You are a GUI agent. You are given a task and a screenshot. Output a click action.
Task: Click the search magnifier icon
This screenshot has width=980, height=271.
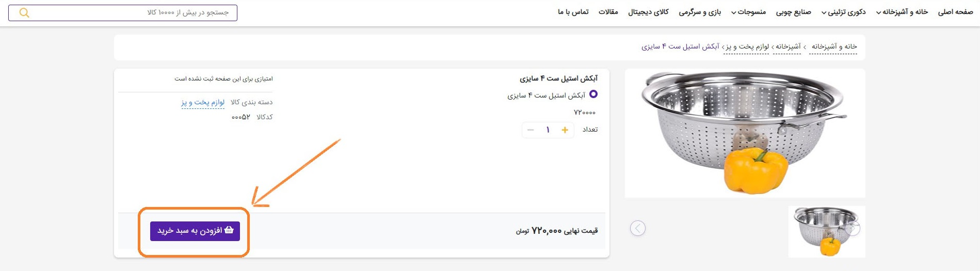point(24,13)
